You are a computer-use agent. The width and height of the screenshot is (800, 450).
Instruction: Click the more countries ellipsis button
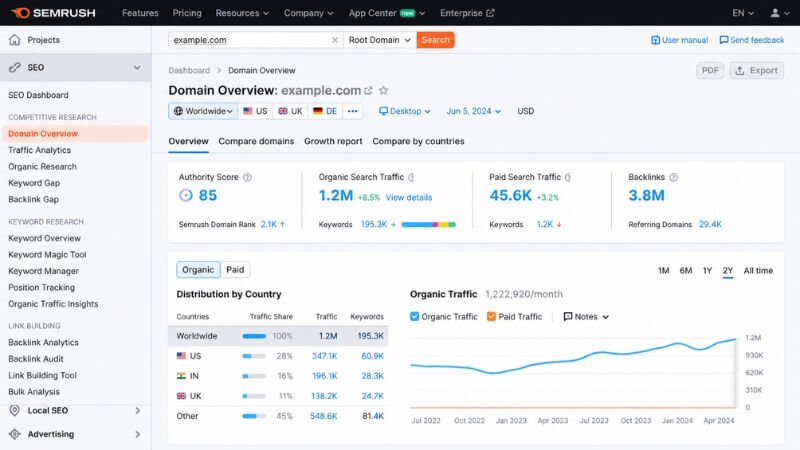point(353,111)
